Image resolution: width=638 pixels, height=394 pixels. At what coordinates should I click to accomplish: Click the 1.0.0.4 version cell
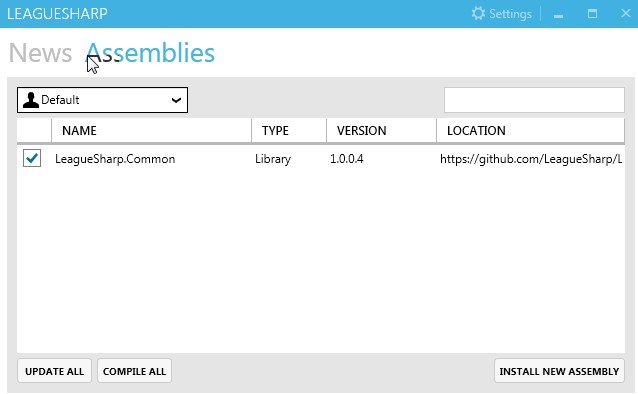pyautogui.click(x=347, y=159)
